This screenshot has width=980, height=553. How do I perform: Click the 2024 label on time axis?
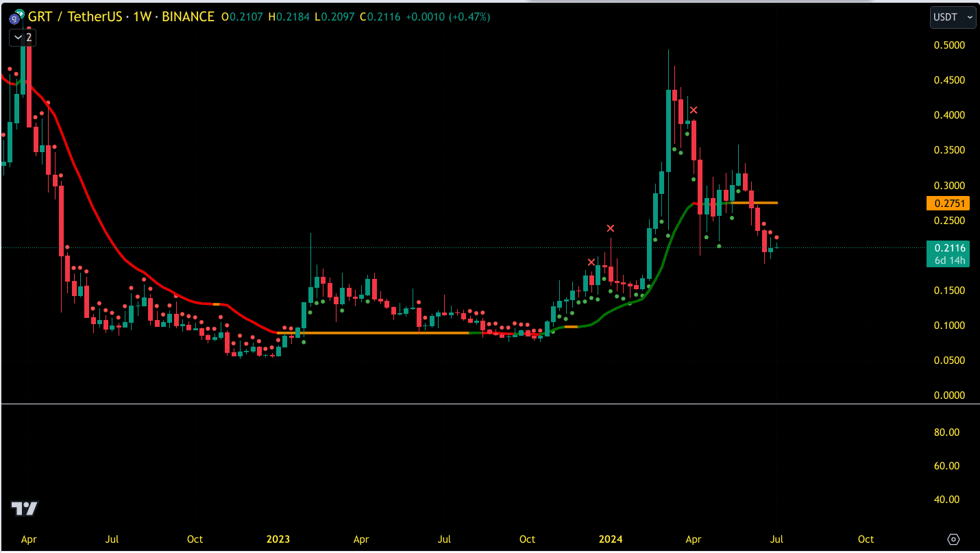611,539
